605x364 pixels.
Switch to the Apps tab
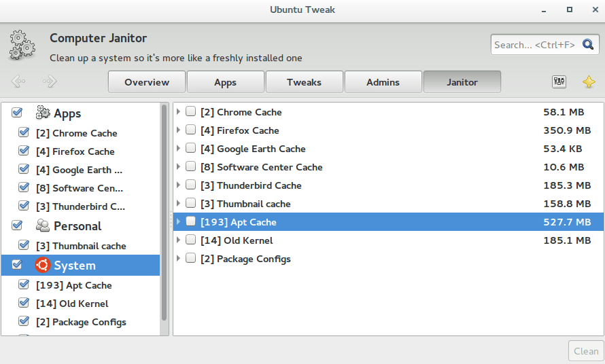[x=226, y=81]
